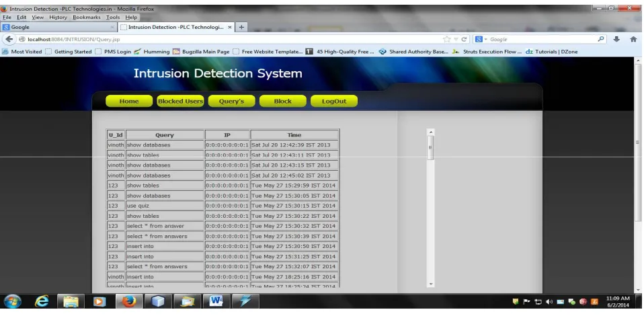The width and height of the screenshot is (644, 320).
Task: Click the Time column header
Action: (294, 134)
